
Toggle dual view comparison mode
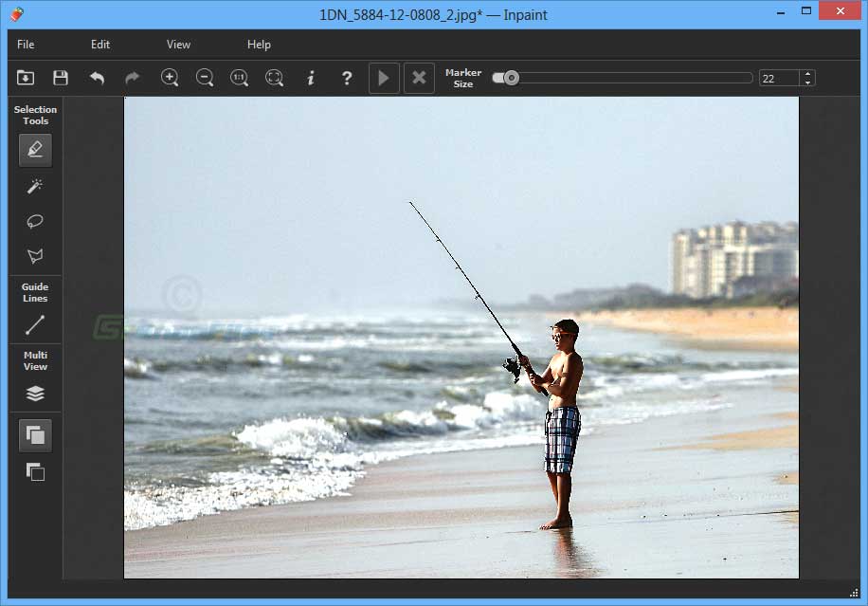click(35, 471)
